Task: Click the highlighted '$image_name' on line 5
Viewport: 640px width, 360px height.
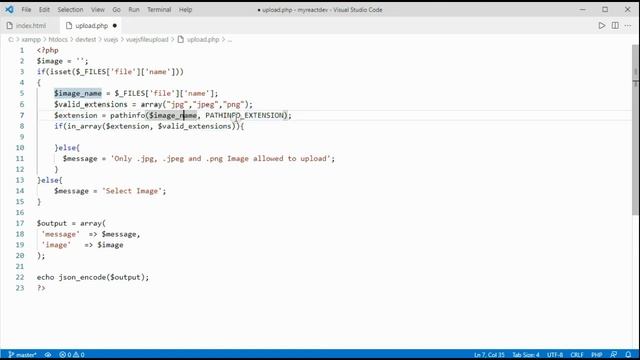Action: coord(78,93)
